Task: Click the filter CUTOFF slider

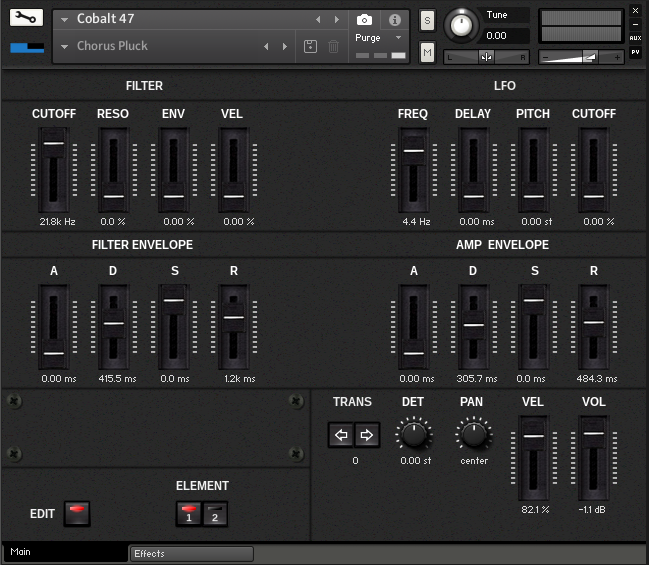Action: [x=54, y=170]
